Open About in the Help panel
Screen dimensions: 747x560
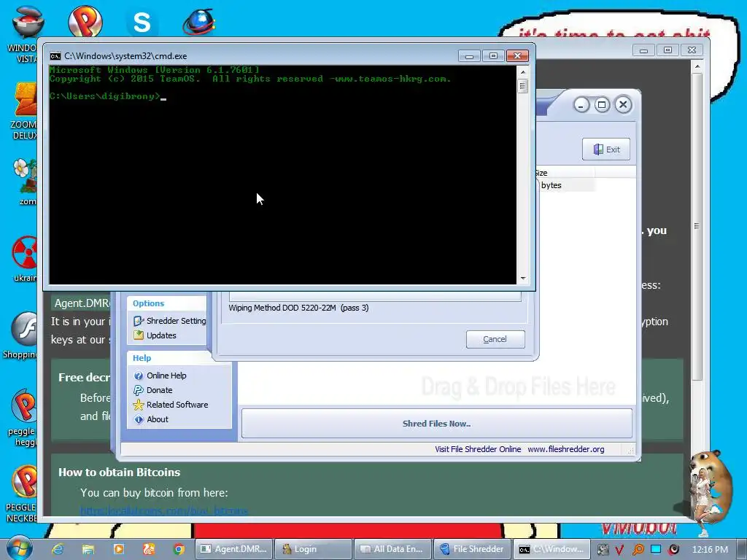(x=158, y=419)
